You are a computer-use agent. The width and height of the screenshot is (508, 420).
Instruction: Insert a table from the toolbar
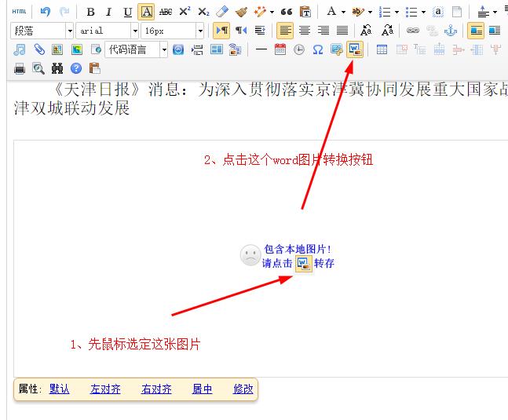point(382,49)
